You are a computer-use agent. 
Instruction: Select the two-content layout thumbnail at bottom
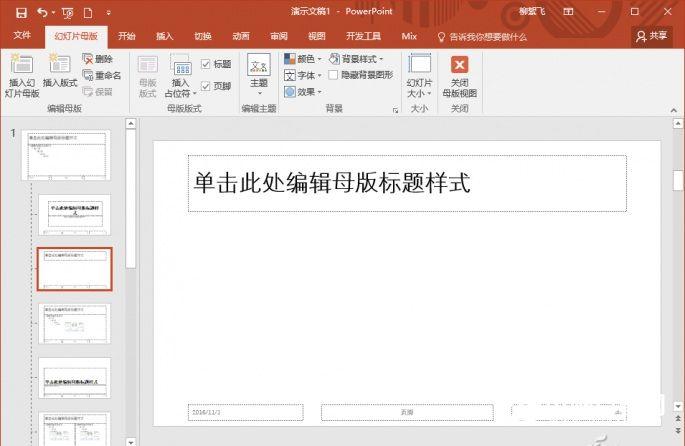click(75, 429)
